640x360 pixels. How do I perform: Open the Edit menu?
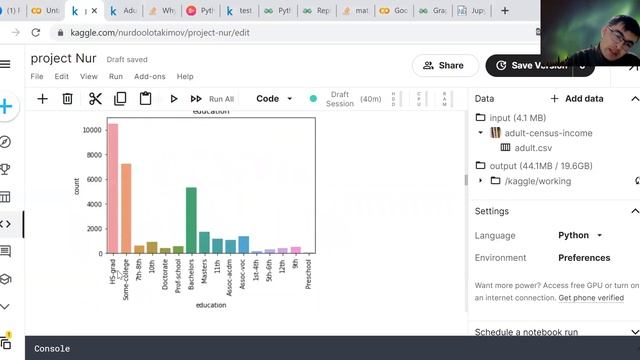pos(62,76)
